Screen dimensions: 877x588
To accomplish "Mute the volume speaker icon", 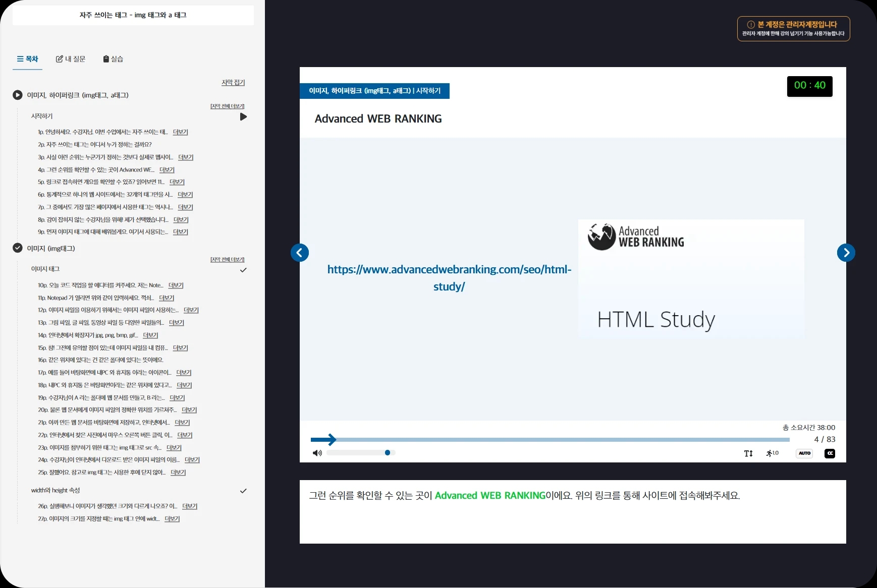I will 317,453.
